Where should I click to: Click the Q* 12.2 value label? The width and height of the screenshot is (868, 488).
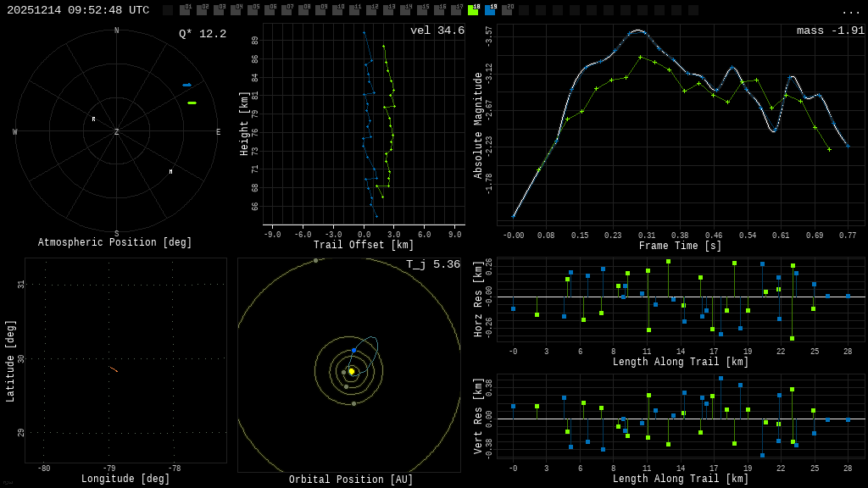(202, 34)
